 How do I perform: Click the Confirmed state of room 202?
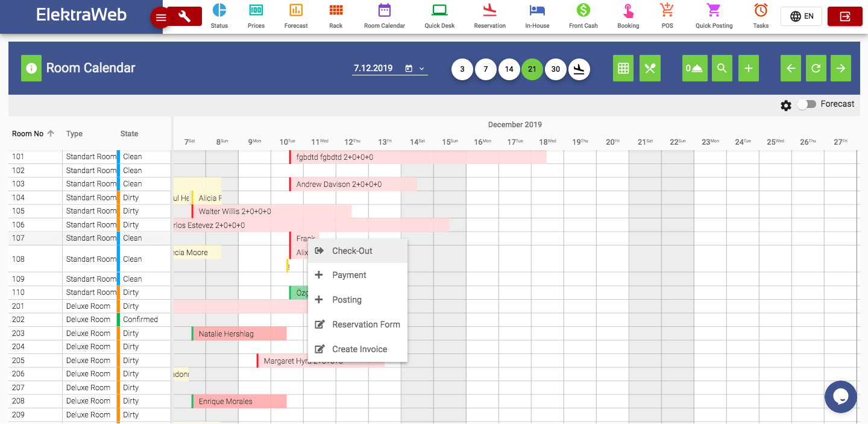140,320
